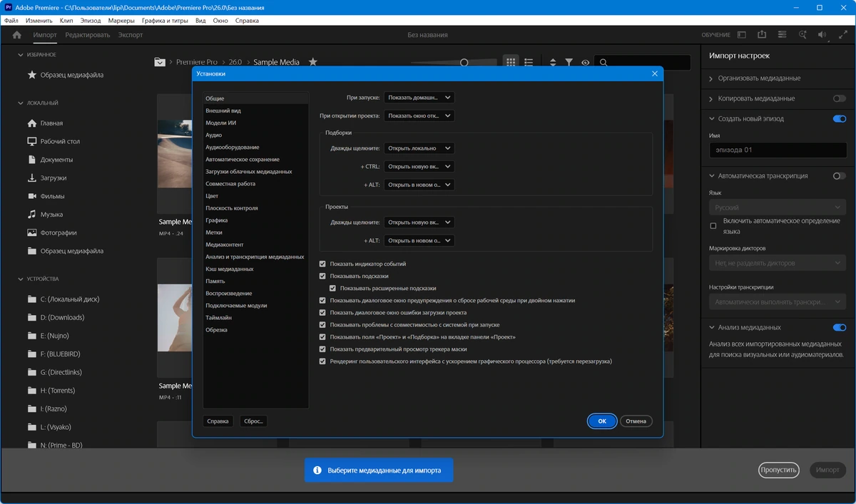856x504 pixels.
Task: Add Sample Media path to favorites star
Action: click(x=312, y=62)
